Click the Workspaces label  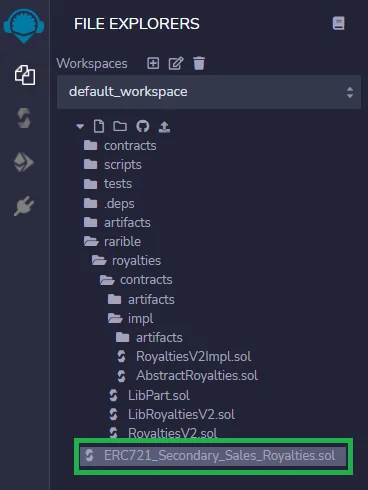pyautogui.click(x=92, y=64)
